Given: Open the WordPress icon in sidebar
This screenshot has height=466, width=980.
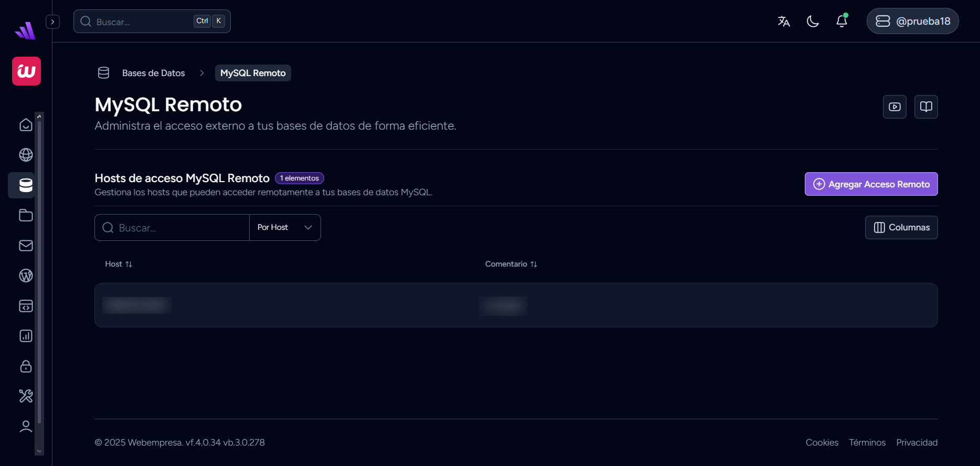Looking at the screenshot, I should pyautogui.click(x=26, y=276).
